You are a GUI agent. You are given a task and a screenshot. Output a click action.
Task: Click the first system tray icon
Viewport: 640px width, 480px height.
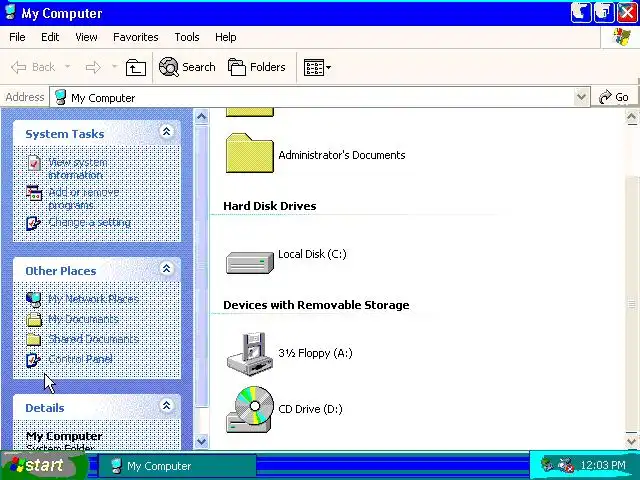point(547,464)
